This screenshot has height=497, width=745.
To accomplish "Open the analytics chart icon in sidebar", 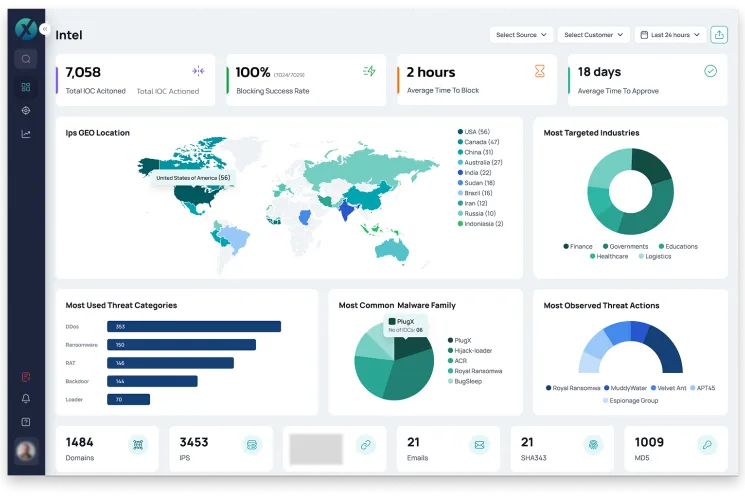I will (x=26, y=134).
